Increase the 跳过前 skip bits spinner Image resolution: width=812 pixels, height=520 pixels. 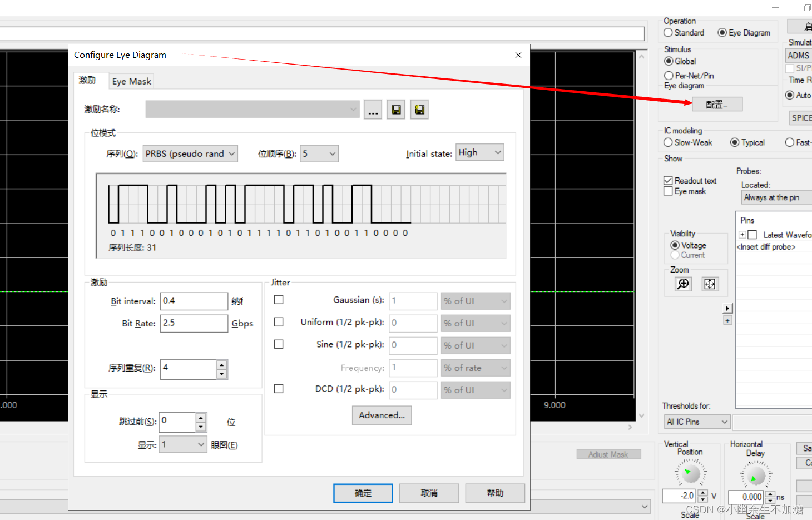click(x=201, y=418)
